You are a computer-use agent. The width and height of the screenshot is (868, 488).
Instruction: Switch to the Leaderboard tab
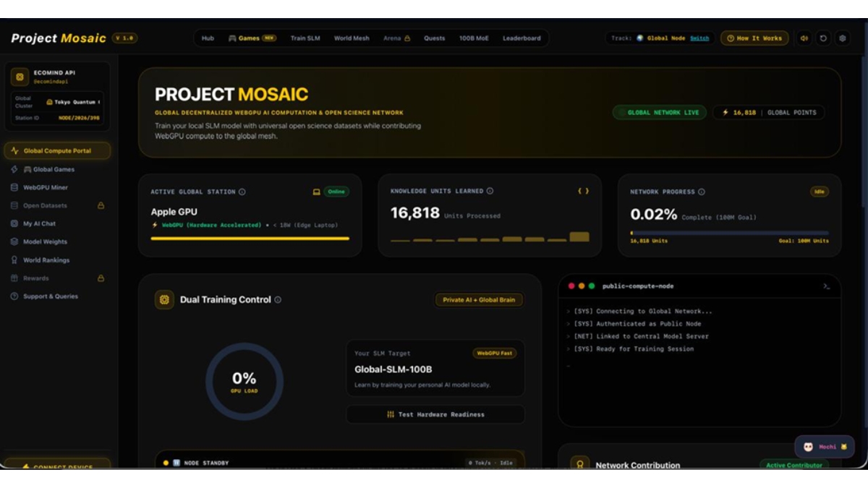point(522,38)
